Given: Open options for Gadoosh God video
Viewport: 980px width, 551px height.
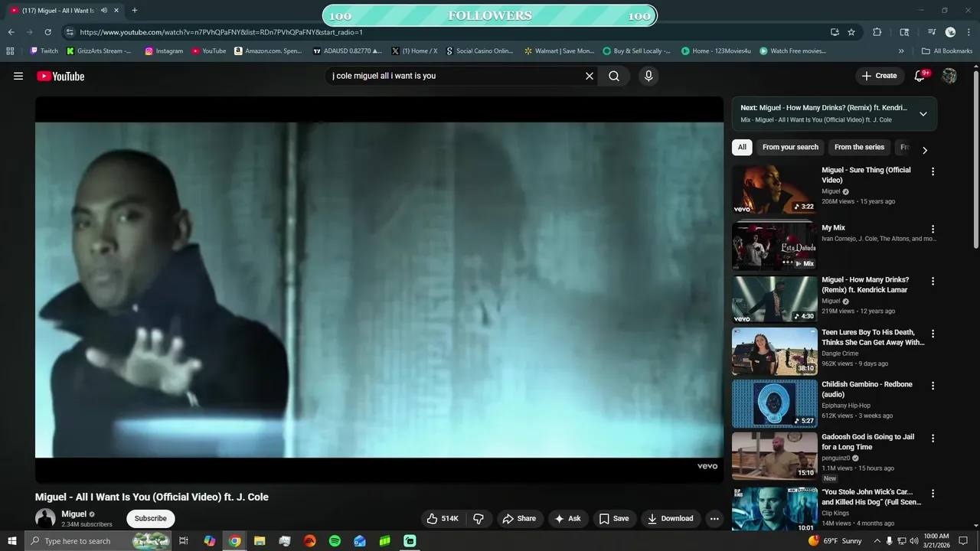Looking at the screenshot, I should (x=933, y=438).
